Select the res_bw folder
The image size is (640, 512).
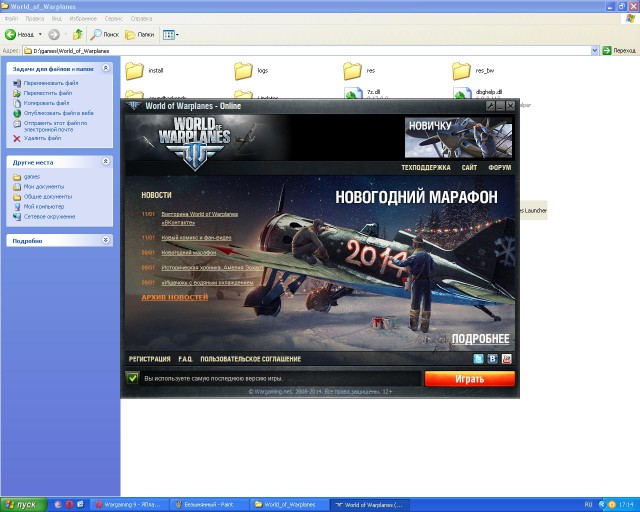473,71
